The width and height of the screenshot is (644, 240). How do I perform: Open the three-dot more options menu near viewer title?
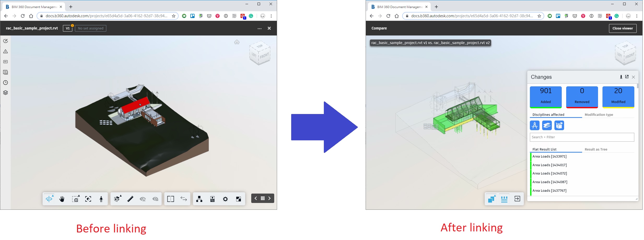[x=259, y=28]
